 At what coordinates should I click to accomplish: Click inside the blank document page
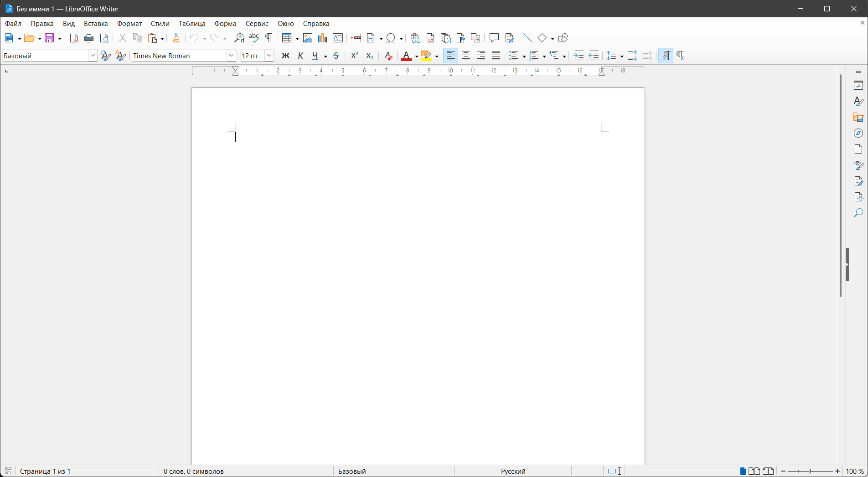[418, 276]
